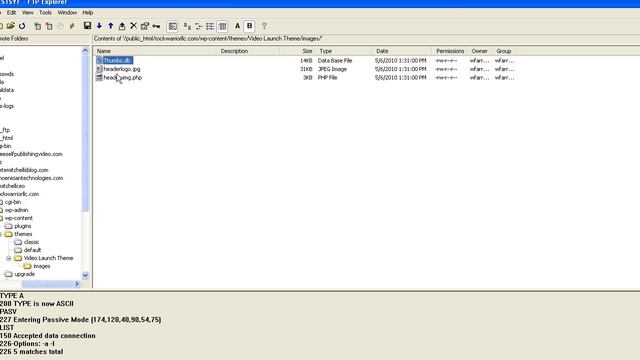Click the '227 Entering Passive Mode' log line
Screen dimensions: 640x360
click(x=80, y=320)
